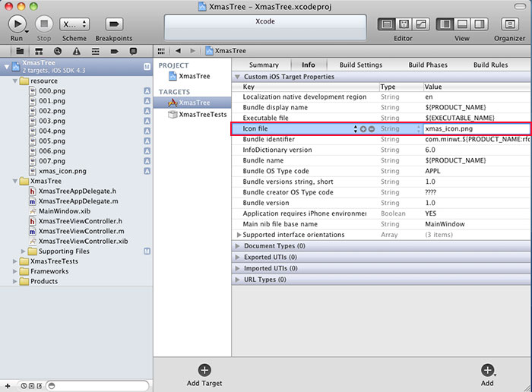Expand Exported UTIs section
532x392 pixels.
tap(237, 257)
